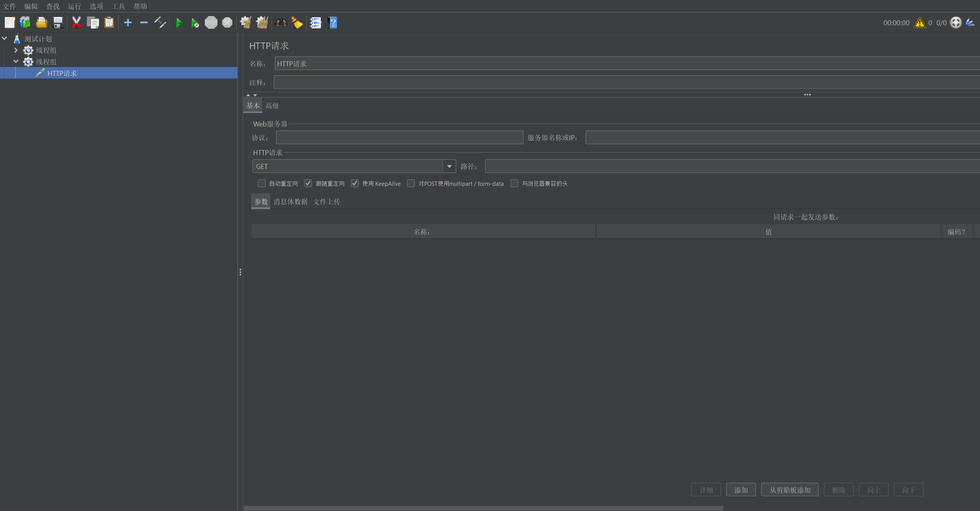
Task: Click the 添加 button
Action: (741, 490)
